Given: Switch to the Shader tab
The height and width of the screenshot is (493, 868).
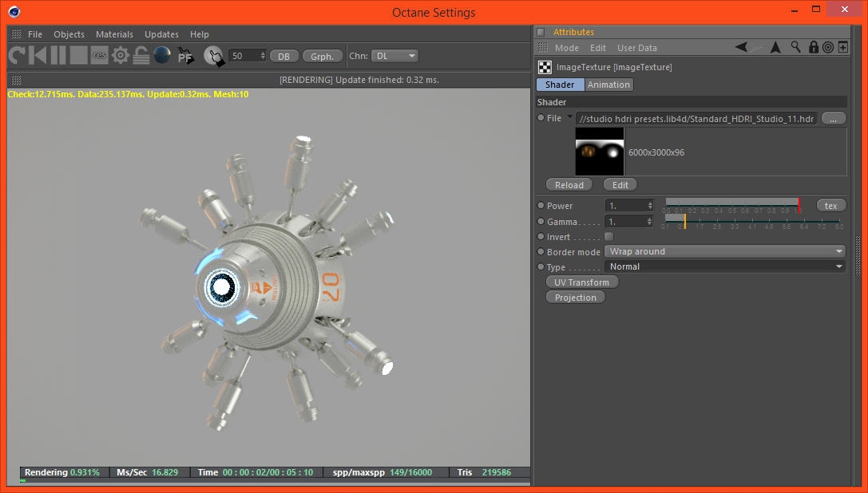Looking at the screenshot, I should coord(560,85).
